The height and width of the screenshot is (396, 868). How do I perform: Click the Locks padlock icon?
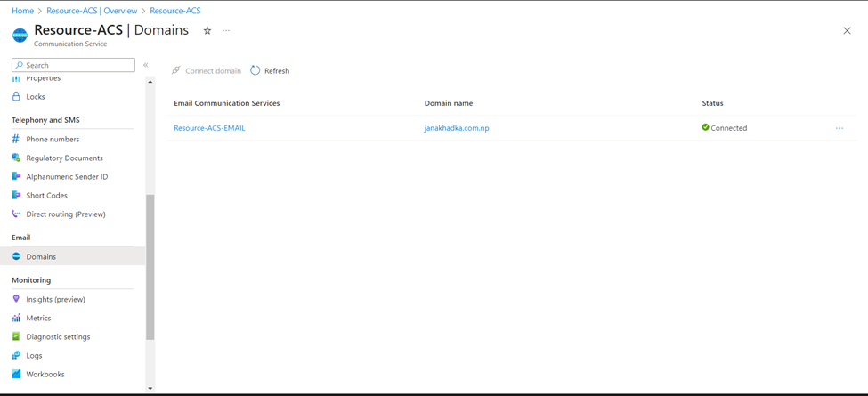tap(16, 96)
